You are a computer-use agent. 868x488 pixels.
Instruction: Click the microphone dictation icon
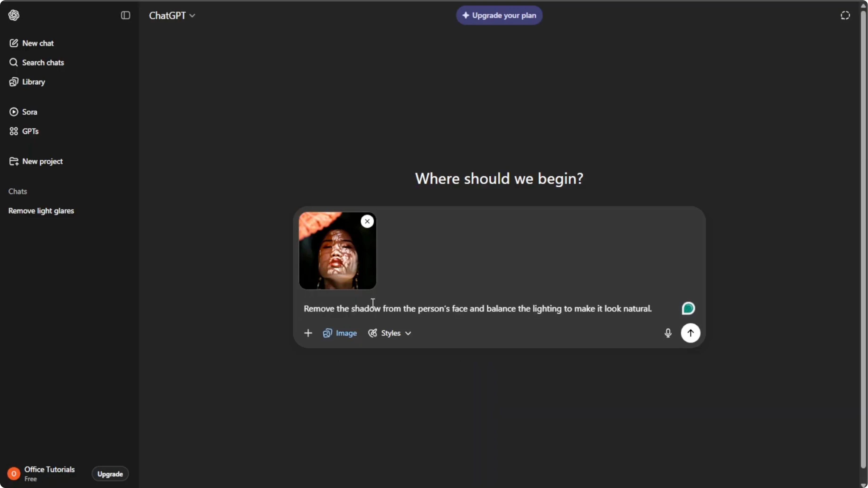click(x=668, y=333)
